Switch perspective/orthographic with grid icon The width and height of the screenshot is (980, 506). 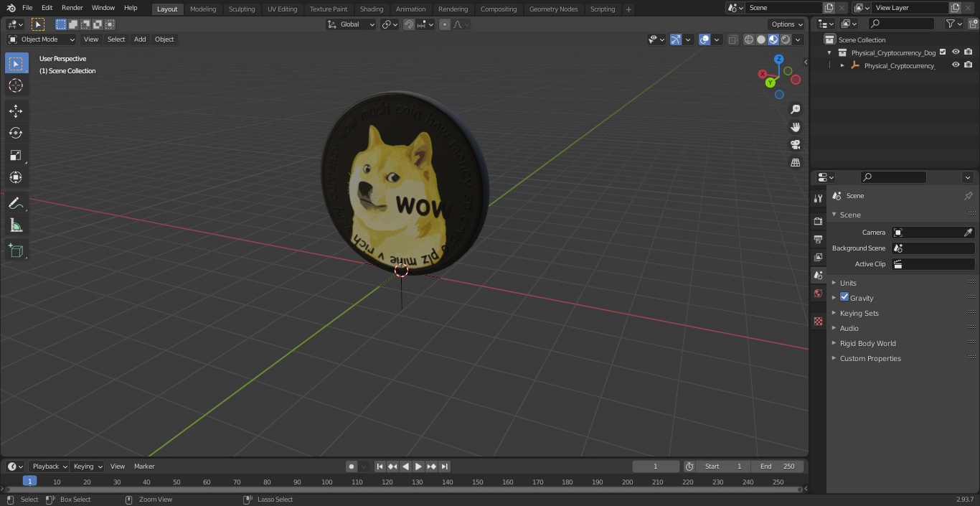coord(796,163)
